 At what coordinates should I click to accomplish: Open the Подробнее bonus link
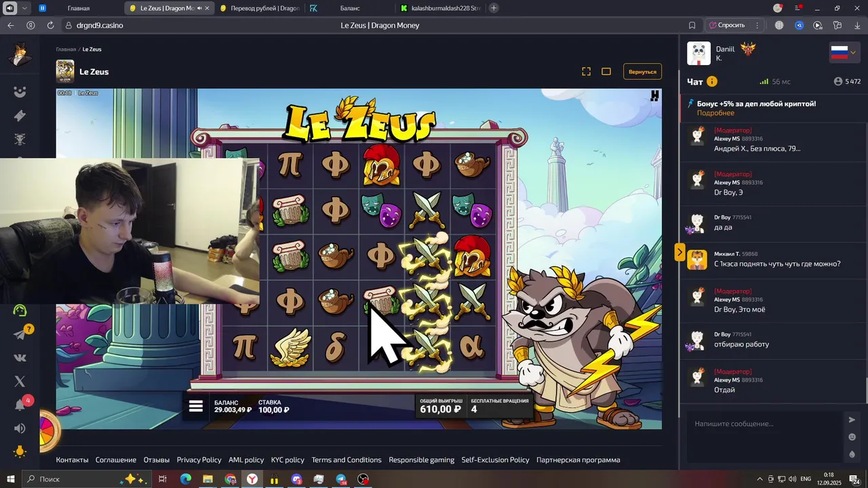pyautogui.click(x=715, y=113)
